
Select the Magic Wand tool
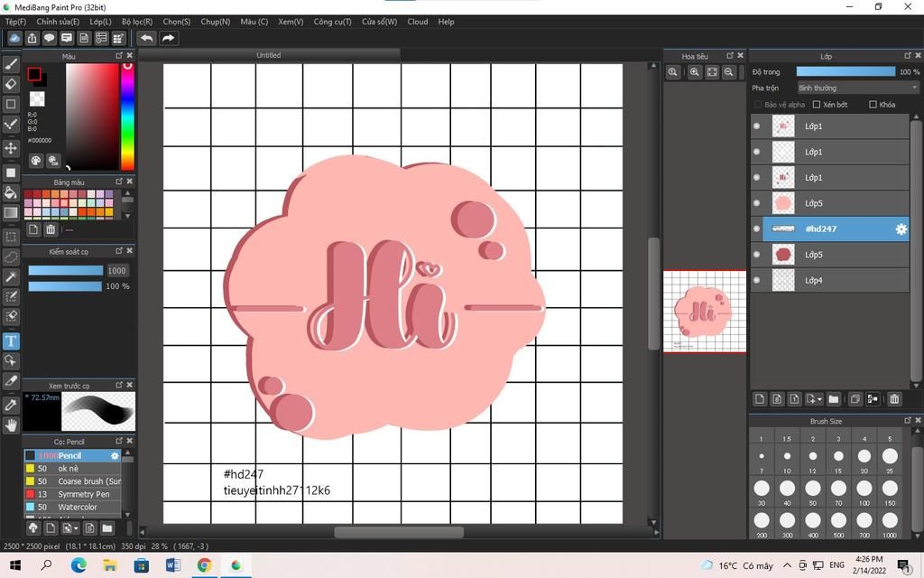click(11, 276)
